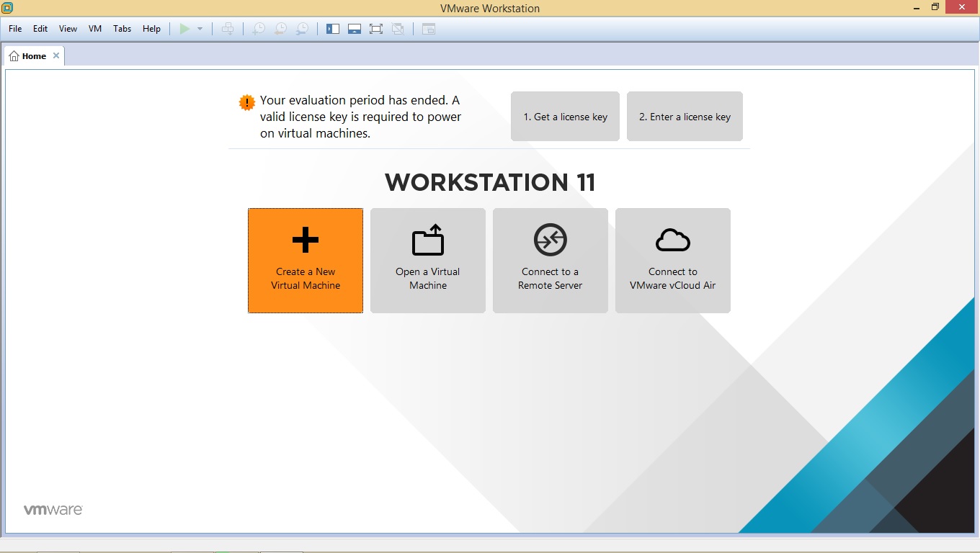Toggle the thumbnail bar icon
This screenshot has width=980, height=553.
pyautogui.click(x=355, y=29)
